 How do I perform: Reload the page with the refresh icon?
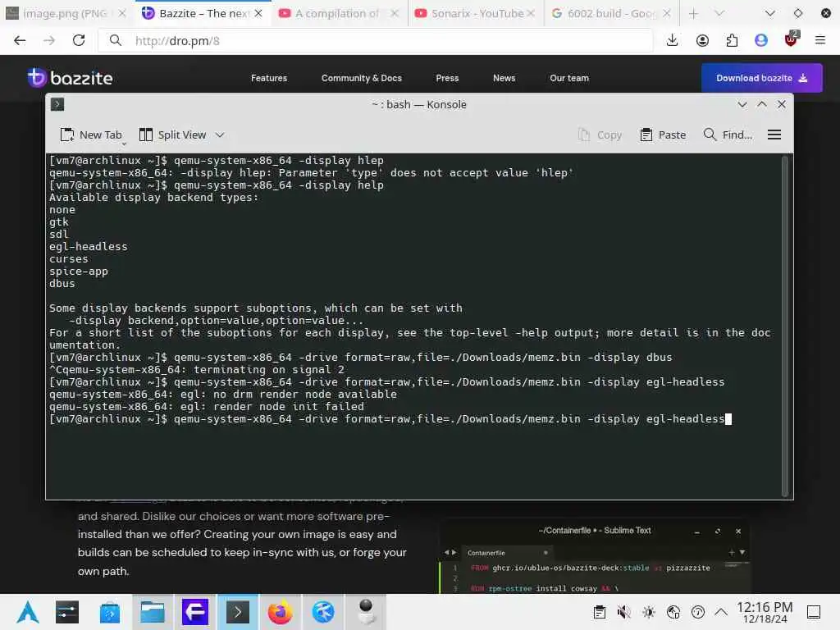click(x=79, y=40)
